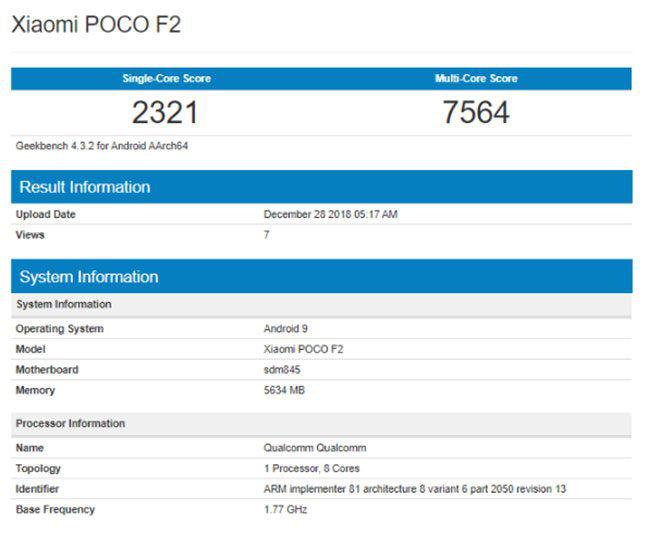Select the Identifier label
The width and height of the screenshot is (660, 533).
pos(37,489)
